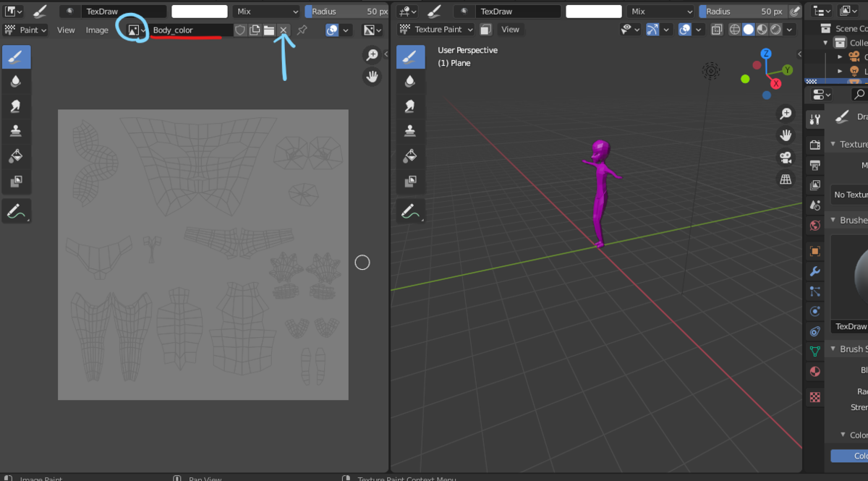Screen dimensions: 868x481
Task: Toggle paint mask face selection in 3D header
Action: click(485, 30)
